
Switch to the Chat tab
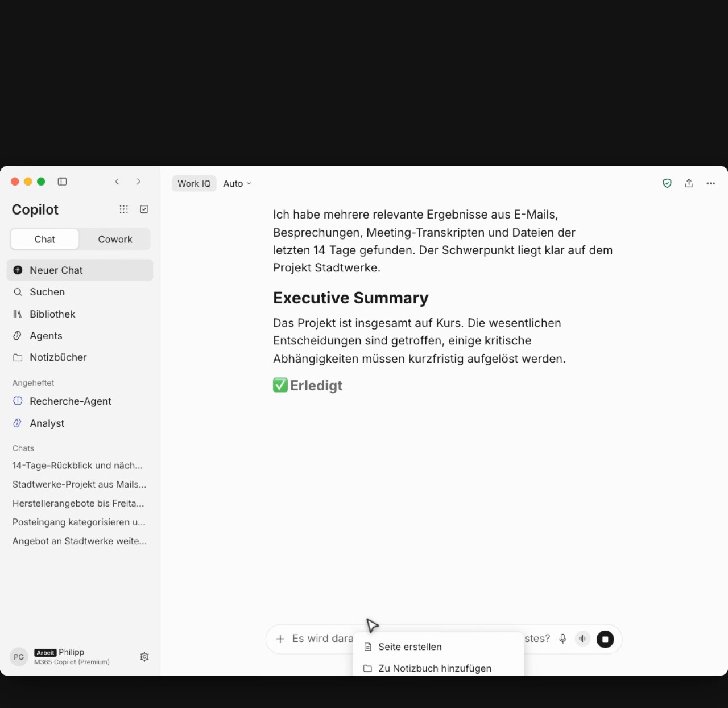(x=45, y=240)
